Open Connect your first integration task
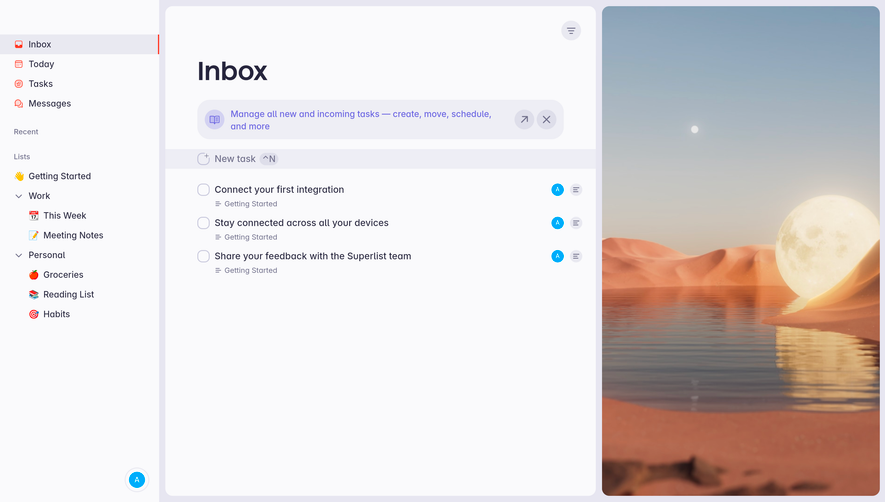 click(x=279, y=190)
